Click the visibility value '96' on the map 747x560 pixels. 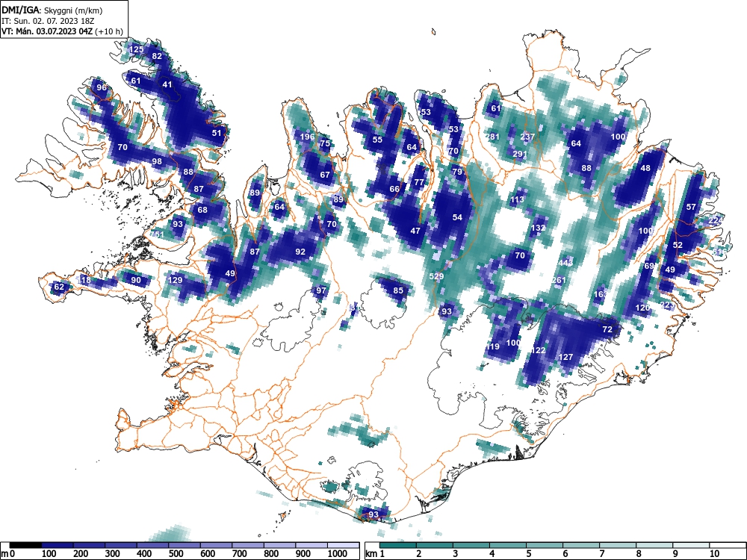pos(102,87)
